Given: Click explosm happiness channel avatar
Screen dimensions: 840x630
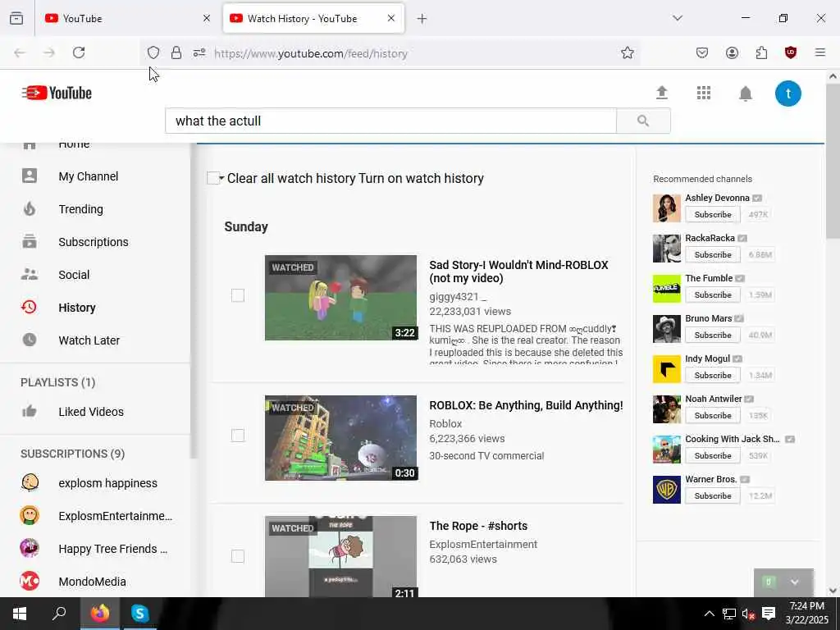Looking at the screenshot, I should [30, 482].
